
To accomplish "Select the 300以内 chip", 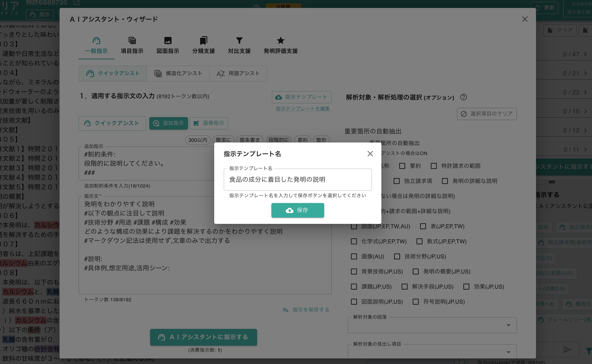I will coord(198,140).
